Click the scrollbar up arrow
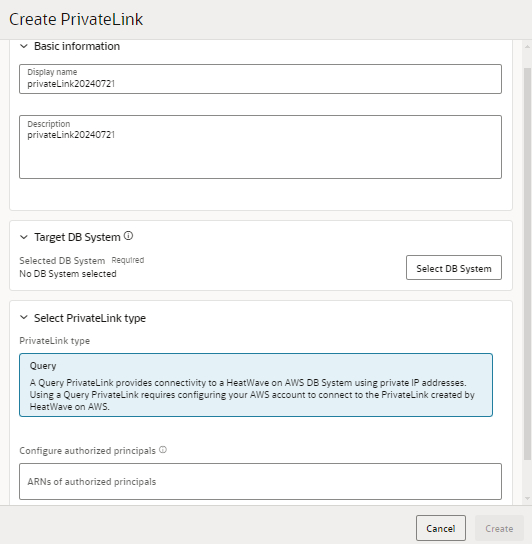 [x=527, y=46]
